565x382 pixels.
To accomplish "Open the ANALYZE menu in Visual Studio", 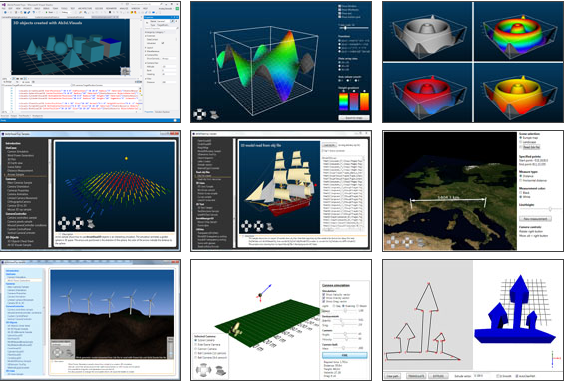I will coord(124,8).
